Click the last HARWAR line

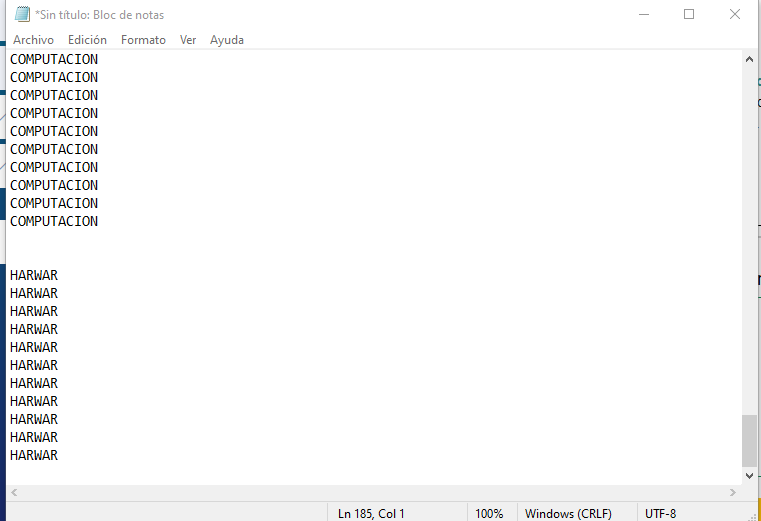(x=34, y=455)
